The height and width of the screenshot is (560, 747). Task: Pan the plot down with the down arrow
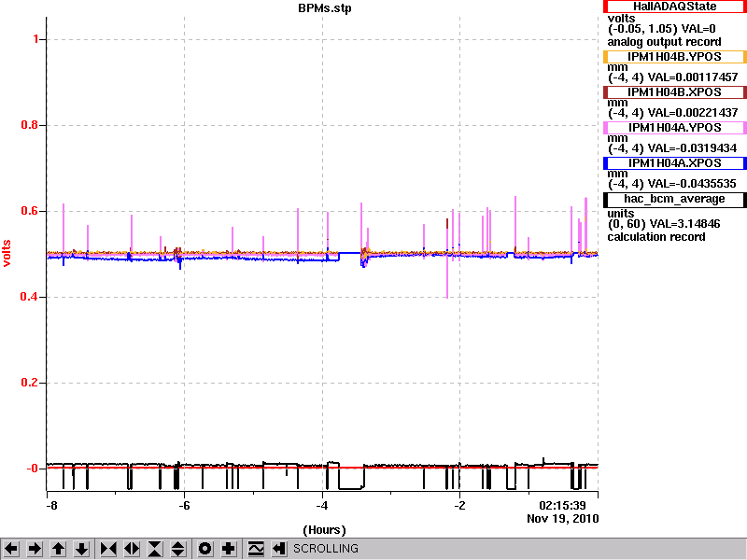coord(82,549)
